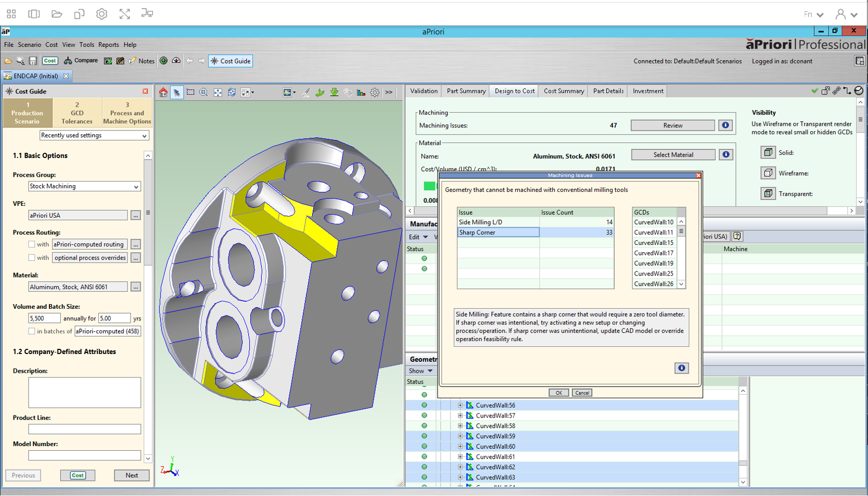Screen dimensions: 868x496
Task: Click OK in Machining Issues dialog
Action: tap(558, 393)
